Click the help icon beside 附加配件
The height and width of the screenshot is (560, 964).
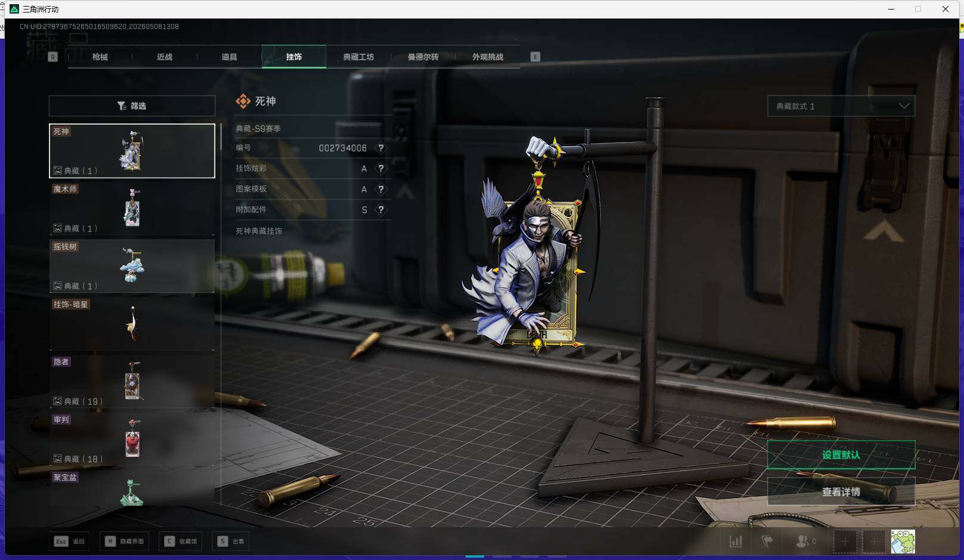[381, 210]
